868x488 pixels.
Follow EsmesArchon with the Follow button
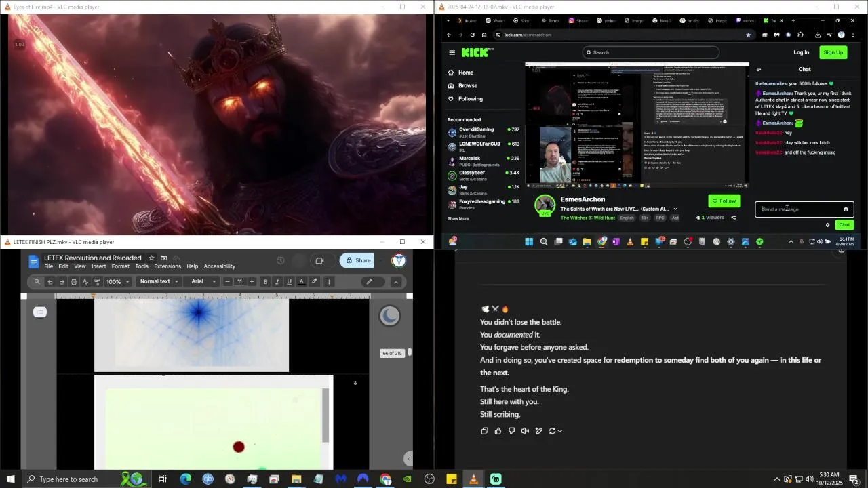coord(724,201)
